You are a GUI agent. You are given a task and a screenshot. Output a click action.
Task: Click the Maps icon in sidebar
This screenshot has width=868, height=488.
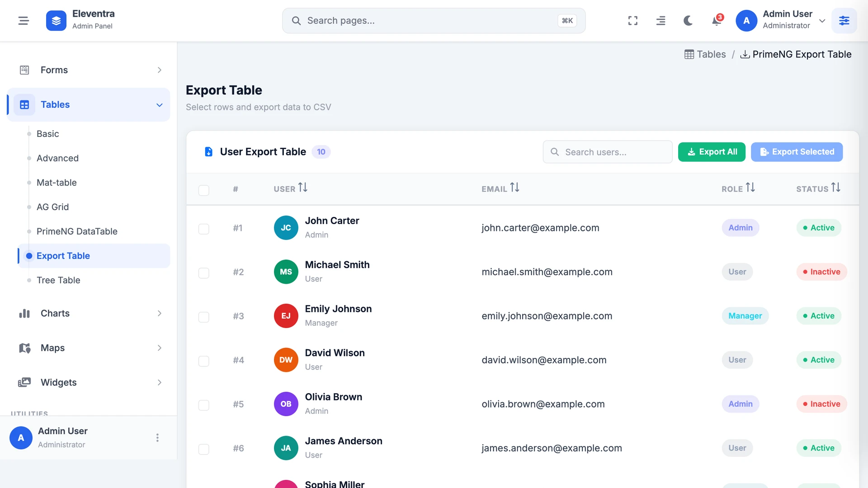coord(24,348)
